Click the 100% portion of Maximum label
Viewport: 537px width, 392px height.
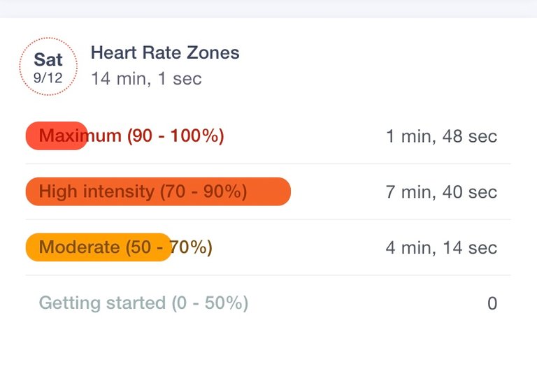pos(197,136)
